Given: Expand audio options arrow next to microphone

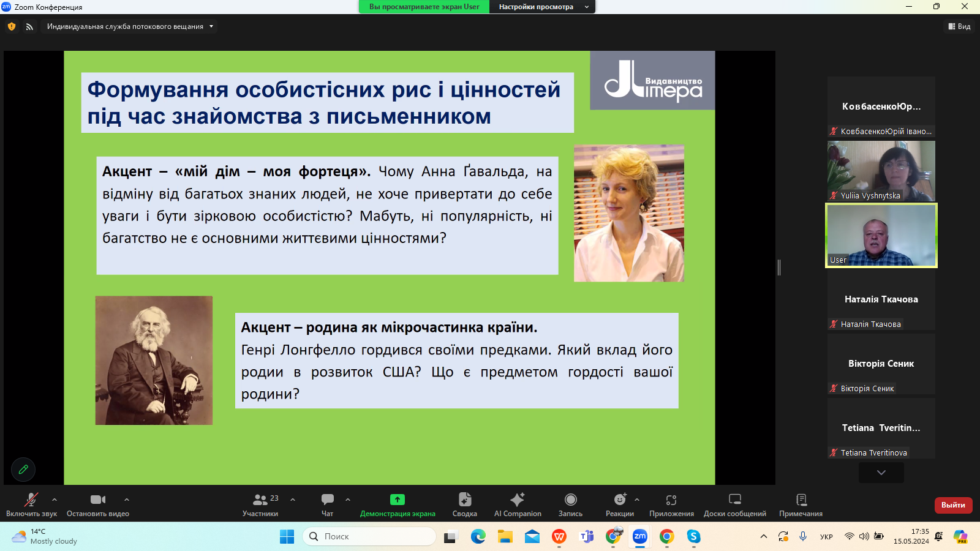Looking at the screenshot, I should [x=55, y=500].
